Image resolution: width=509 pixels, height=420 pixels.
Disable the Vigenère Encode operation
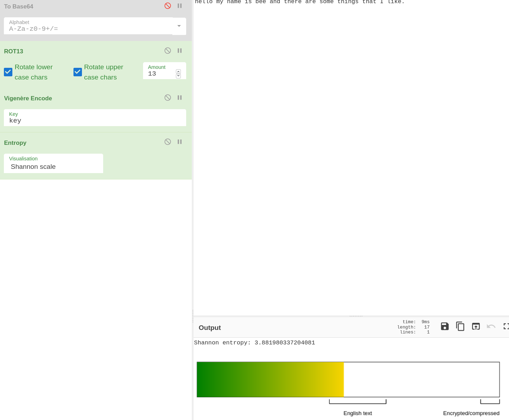click(168, 97)
